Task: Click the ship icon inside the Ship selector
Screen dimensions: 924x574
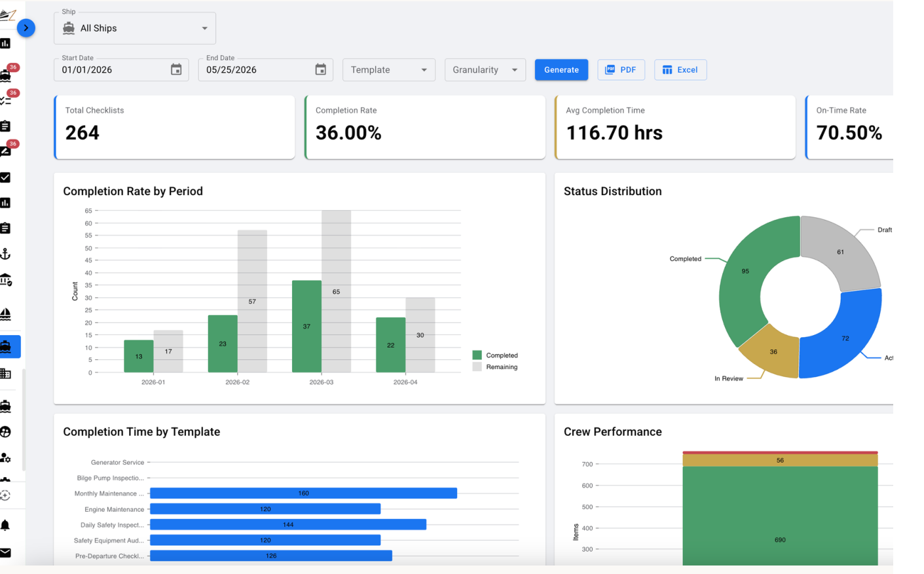Action: (x=69, y=28)
